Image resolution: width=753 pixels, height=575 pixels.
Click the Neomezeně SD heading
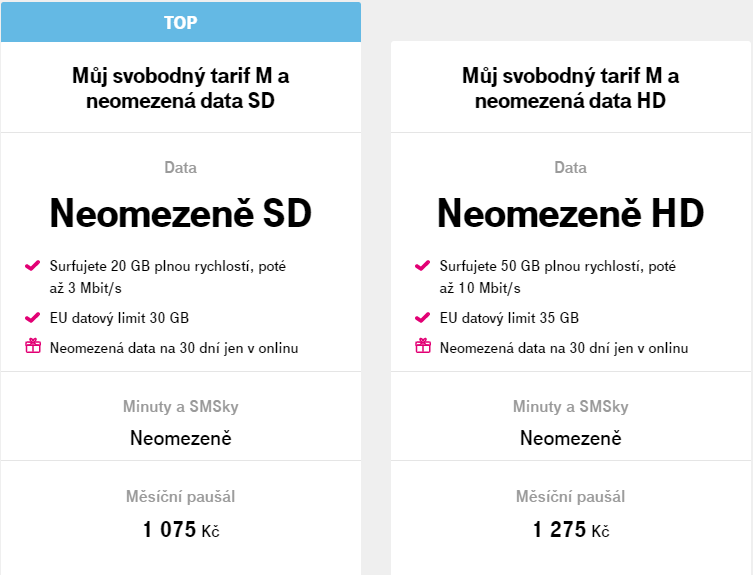(180, 213)
